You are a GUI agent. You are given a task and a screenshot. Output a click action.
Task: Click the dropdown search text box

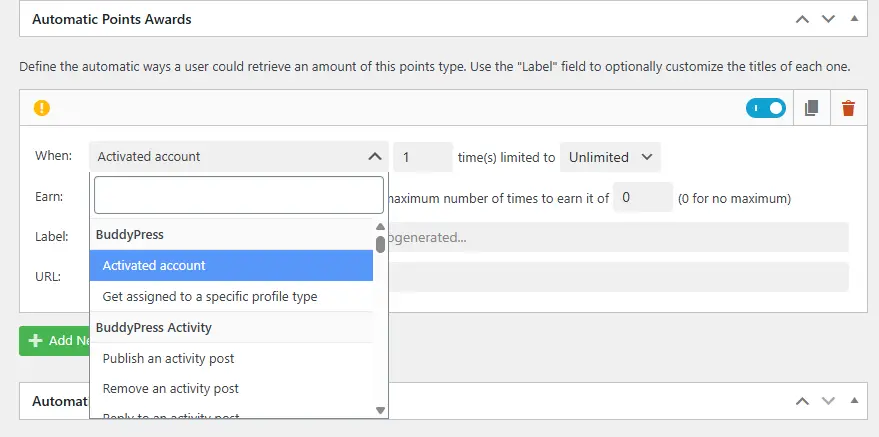click(x=238, y=196)
